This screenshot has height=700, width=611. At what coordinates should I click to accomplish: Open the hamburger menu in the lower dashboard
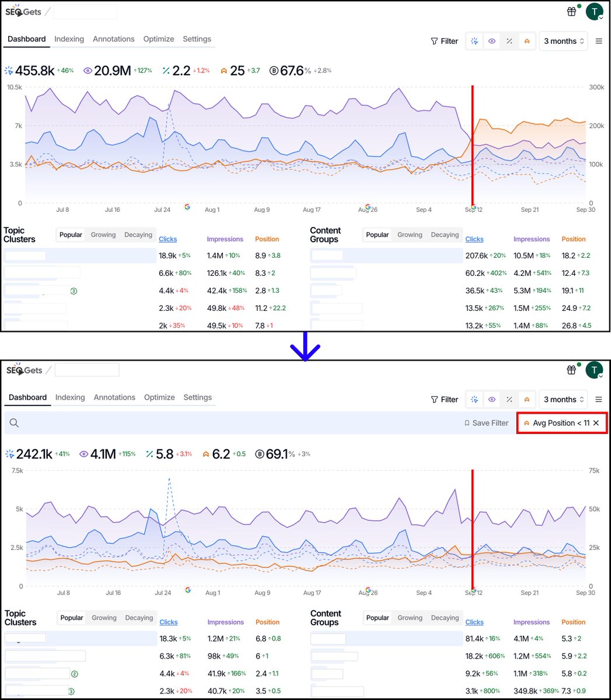pos(599,400)
